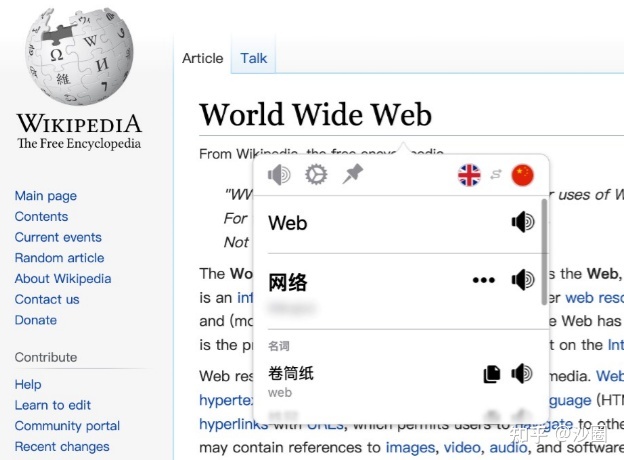Click the source word Web in popup

pos(288,223)
